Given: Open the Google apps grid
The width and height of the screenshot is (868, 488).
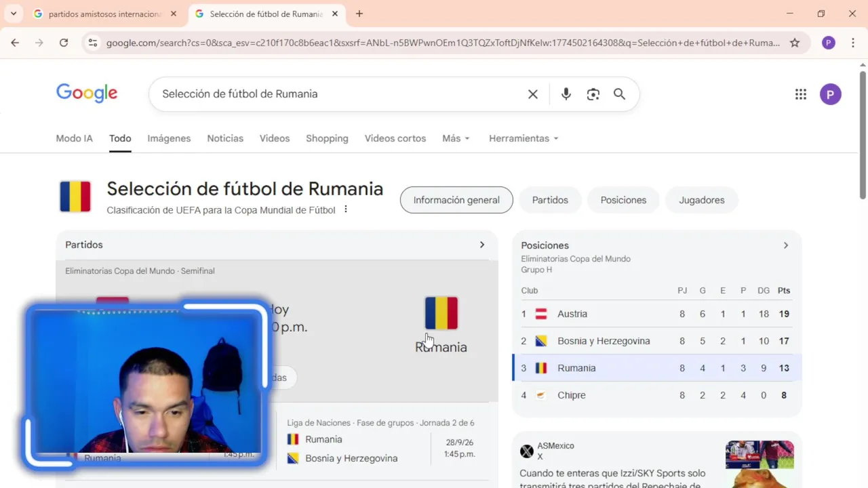Looking at the screenshot, I should coord(801,94).
